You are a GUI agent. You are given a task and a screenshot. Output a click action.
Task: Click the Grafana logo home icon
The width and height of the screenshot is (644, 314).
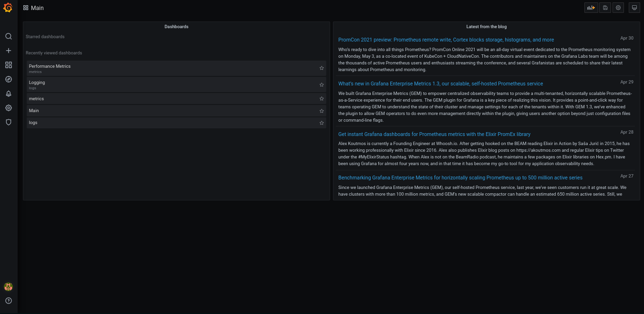pos(8,8)
